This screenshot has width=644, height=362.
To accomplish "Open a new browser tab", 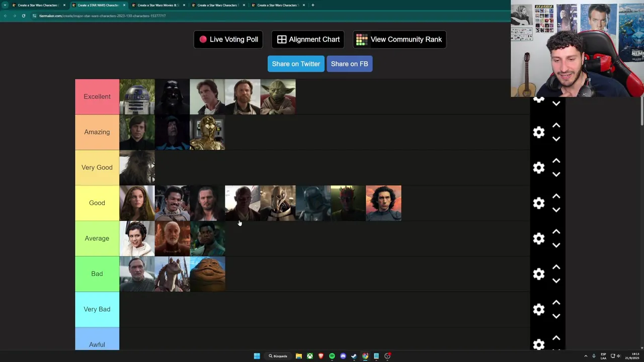I will pos(312,5).
